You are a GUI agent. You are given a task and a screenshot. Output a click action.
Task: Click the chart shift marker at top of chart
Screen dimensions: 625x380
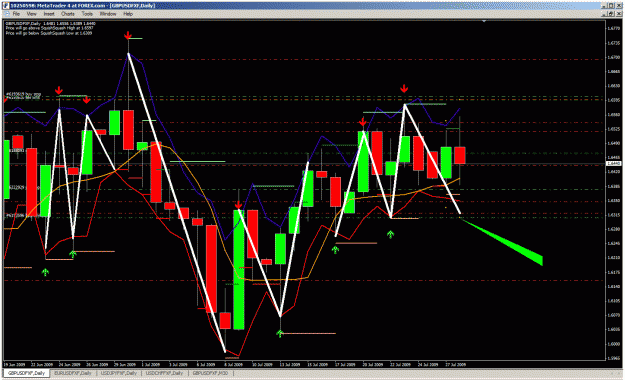click(x=484, y=22)
